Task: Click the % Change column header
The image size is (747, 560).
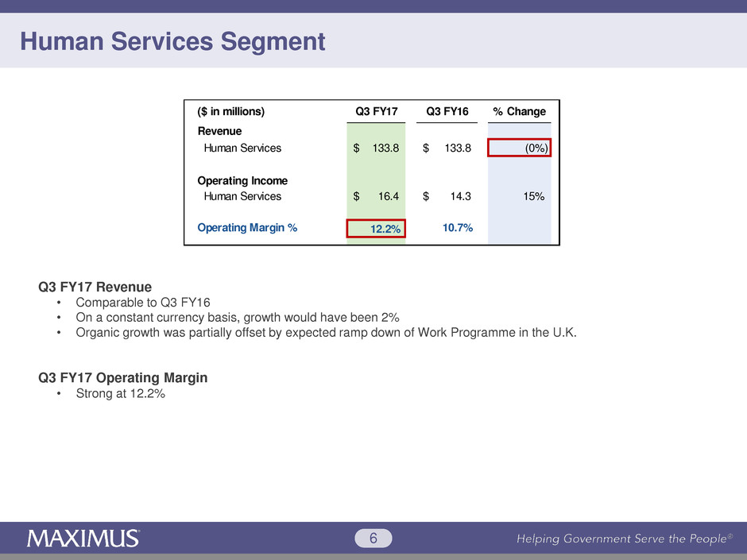Action: 519,111
